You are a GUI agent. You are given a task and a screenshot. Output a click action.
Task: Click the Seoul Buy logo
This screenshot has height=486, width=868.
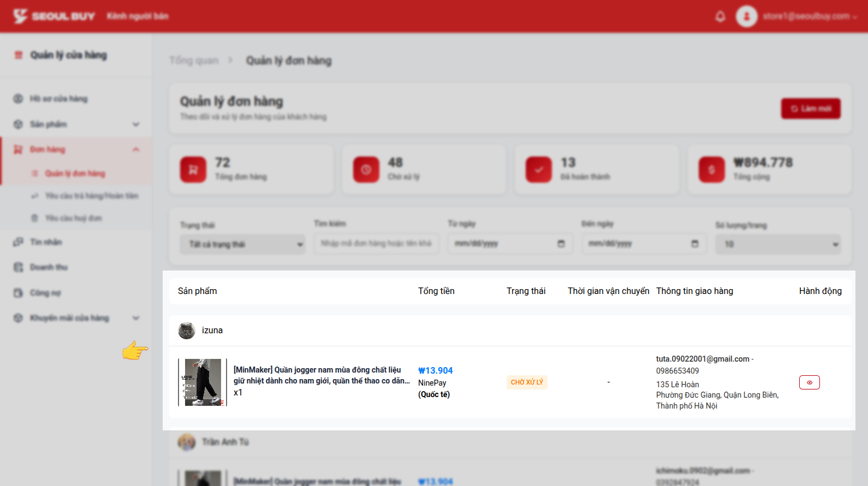pos(54,16)
